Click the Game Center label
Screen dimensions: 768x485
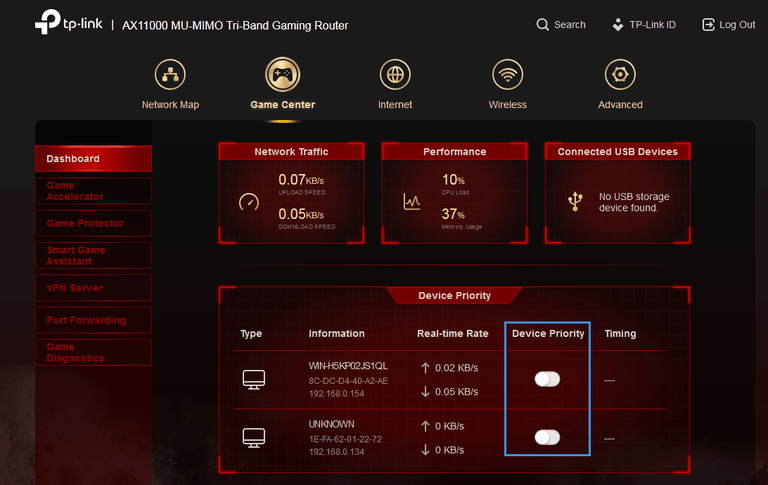point(283,104)
